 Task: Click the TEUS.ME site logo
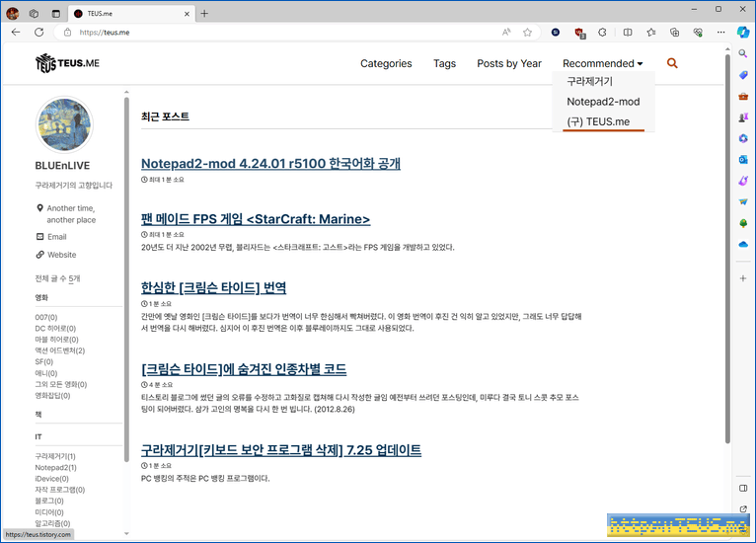(x=67, y=63)
